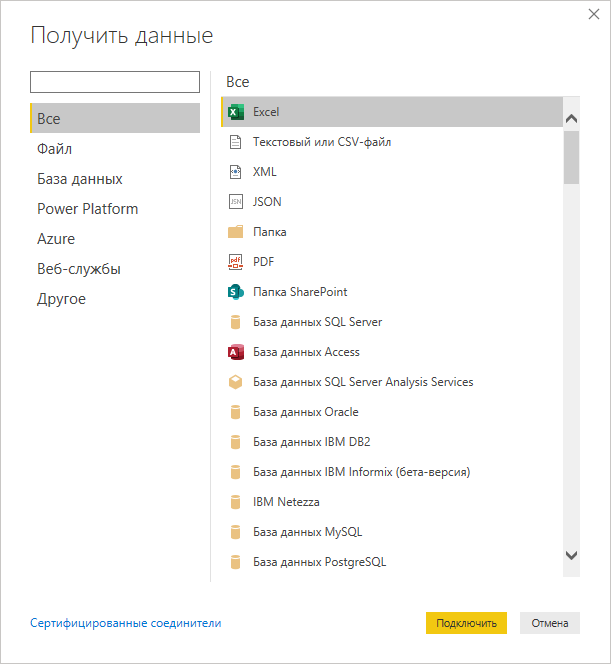611x664 pixels.
Task: Choose the JSON label
Action: click(267, 202)
